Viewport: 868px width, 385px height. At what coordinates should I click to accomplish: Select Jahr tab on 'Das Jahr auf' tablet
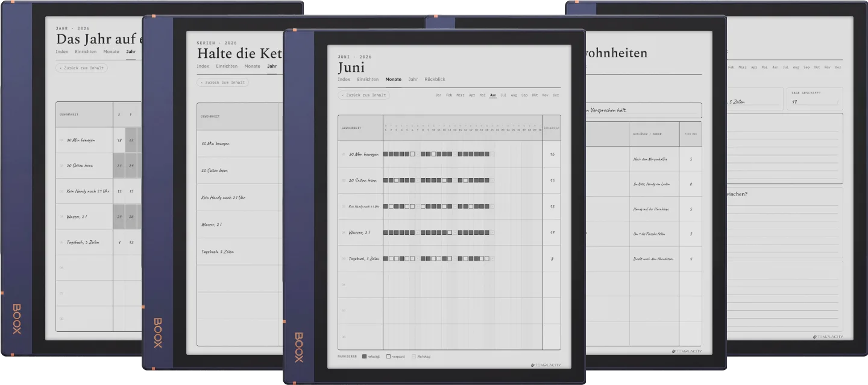[x=131, y=51]
